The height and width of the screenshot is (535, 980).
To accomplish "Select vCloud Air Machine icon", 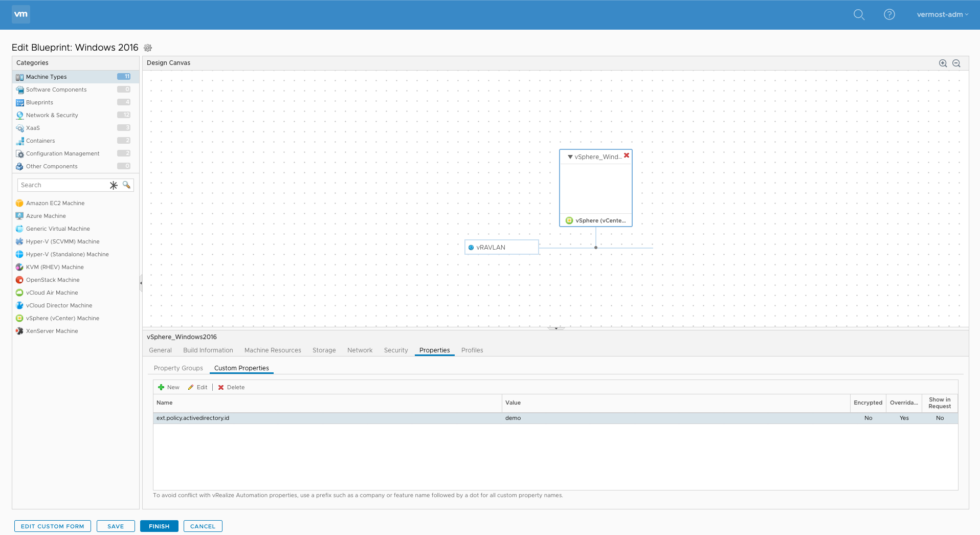I will [x=19, y=293].
